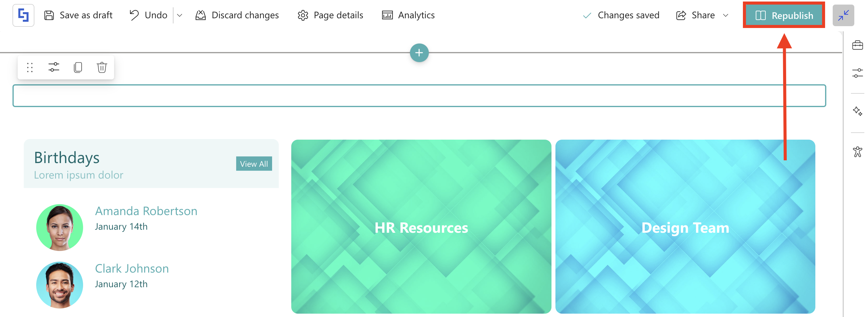This screenshot has width=868, height=317.
Task: Open properties sliders icon in right rail
Action: pyautogui.click(x=857, y=73)
